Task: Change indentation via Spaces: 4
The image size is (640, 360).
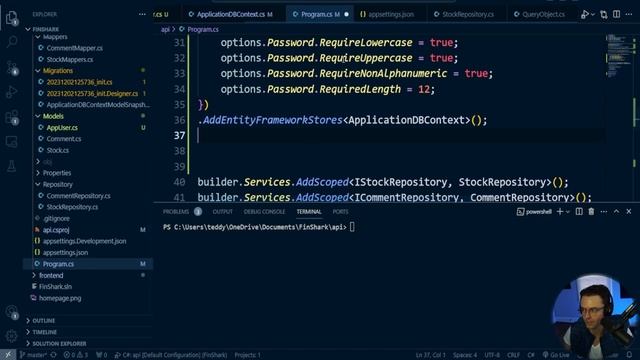Action: (x=465, y=355)
